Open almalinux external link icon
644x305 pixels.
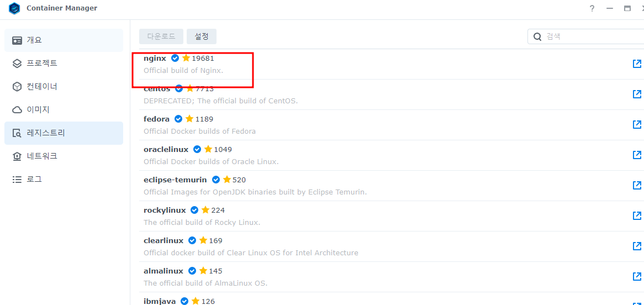click(x=637, y=276)
